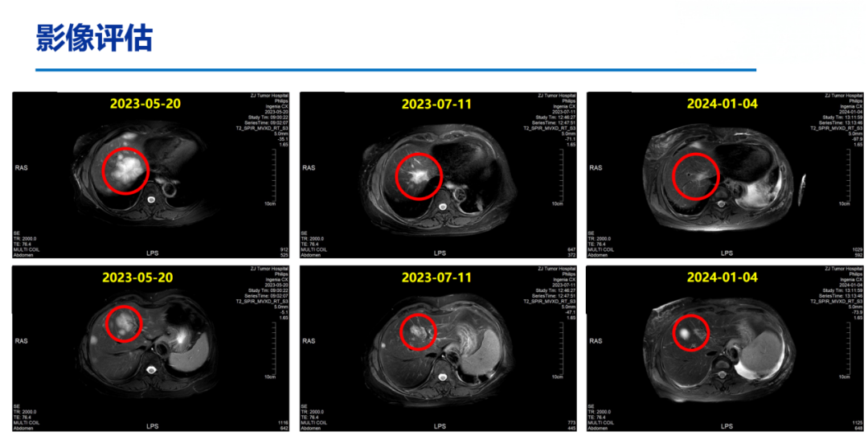Click the blue divider line under the title

coord(395,70)
